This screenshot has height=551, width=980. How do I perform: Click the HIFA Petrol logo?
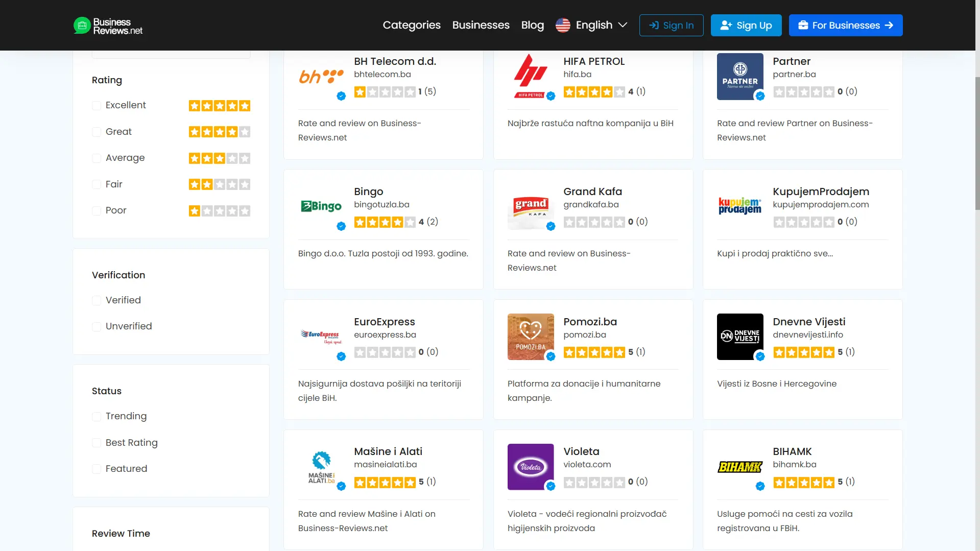[x=531, y=77]
